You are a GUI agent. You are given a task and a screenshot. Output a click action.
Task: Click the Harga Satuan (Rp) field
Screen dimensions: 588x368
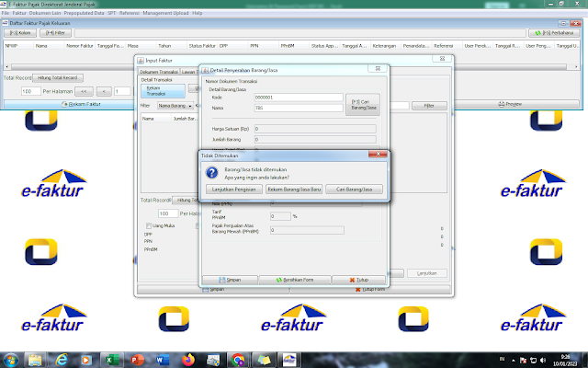[x=315, y=129]
